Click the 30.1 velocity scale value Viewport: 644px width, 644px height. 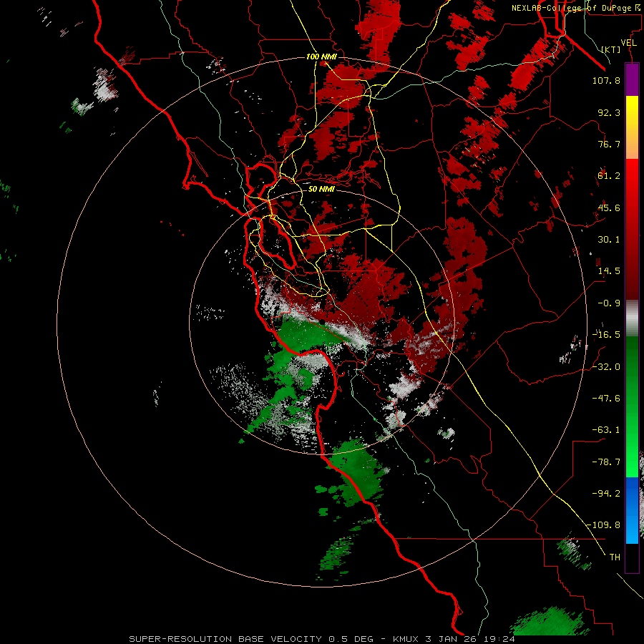(x=609, y=240)
